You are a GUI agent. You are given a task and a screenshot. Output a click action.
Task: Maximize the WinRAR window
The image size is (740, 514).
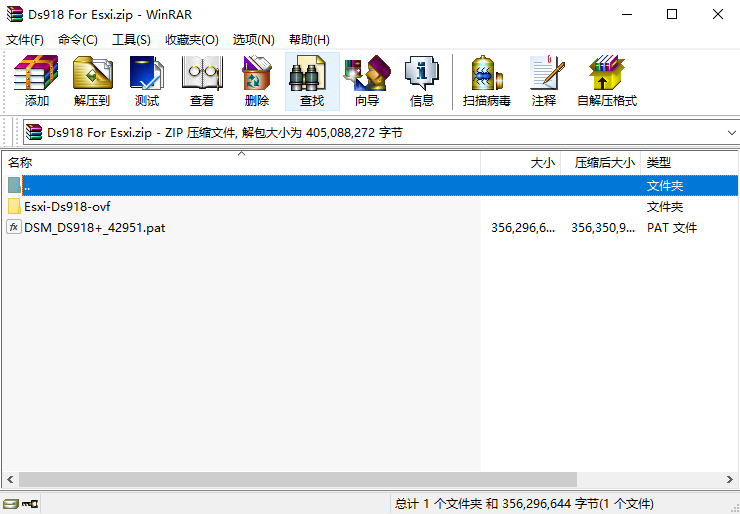(672, 14)
